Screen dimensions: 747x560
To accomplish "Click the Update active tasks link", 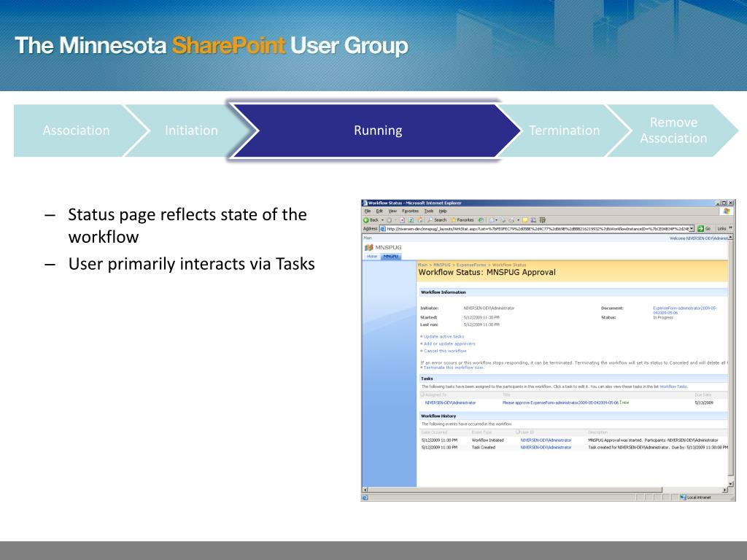I will tap(444, 336).
